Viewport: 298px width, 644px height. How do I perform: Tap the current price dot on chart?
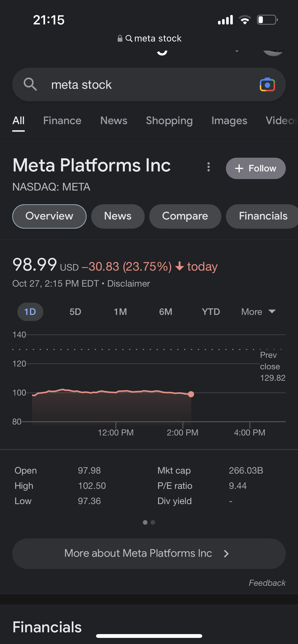click(x=191, y=394)
